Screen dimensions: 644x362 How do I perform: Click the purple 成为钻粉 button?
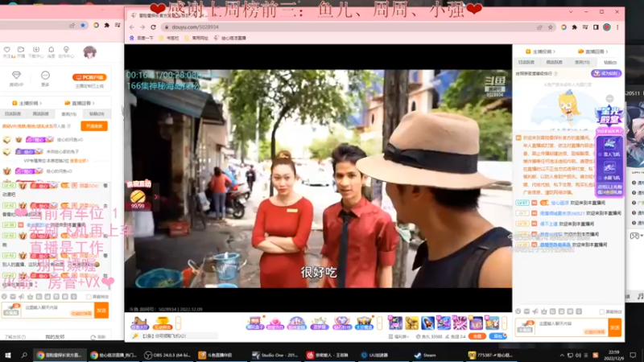[x=606, y=73]
